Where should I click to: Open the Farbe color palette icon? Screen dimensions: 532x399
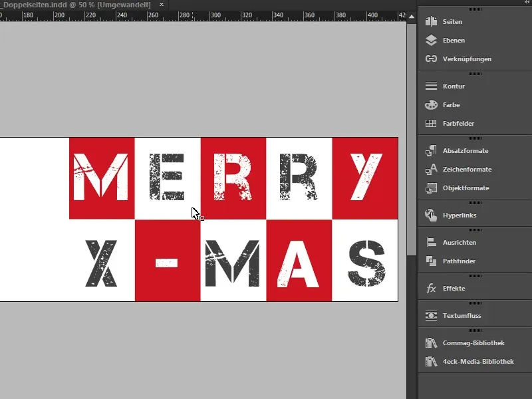click(x=431, y=104)
